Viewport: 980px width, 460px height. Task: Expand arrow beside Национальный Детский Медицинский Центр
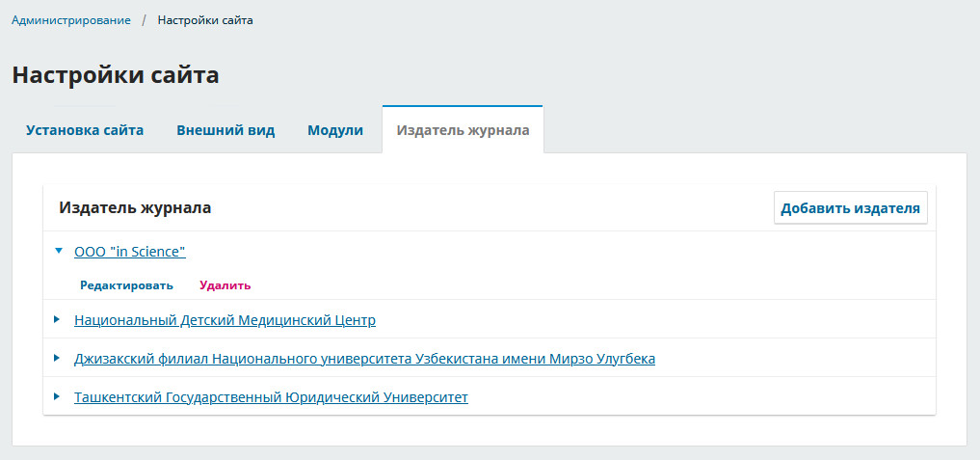pyautogui.click(x=58, y=319)
